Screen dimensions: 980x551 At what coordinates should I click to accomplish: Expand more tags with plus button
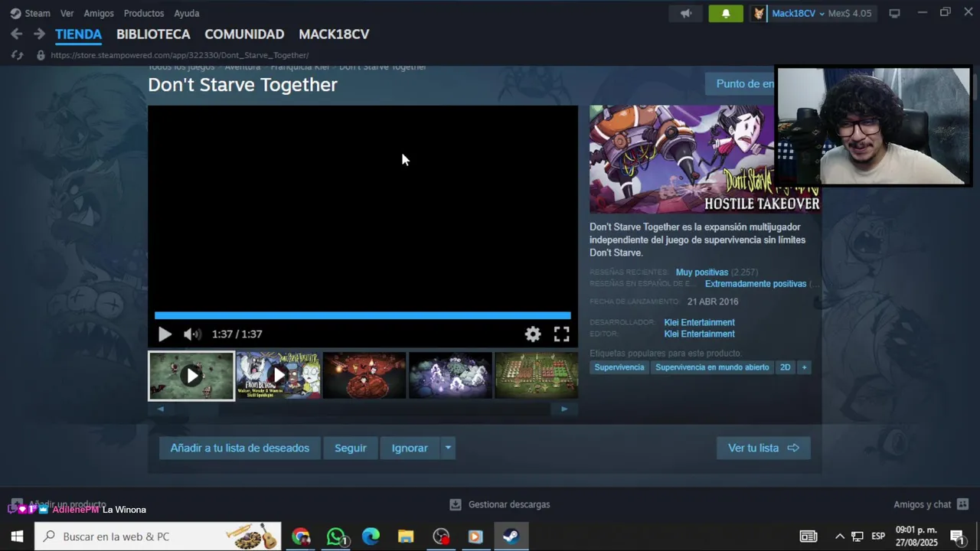click(x=804, y=367)
